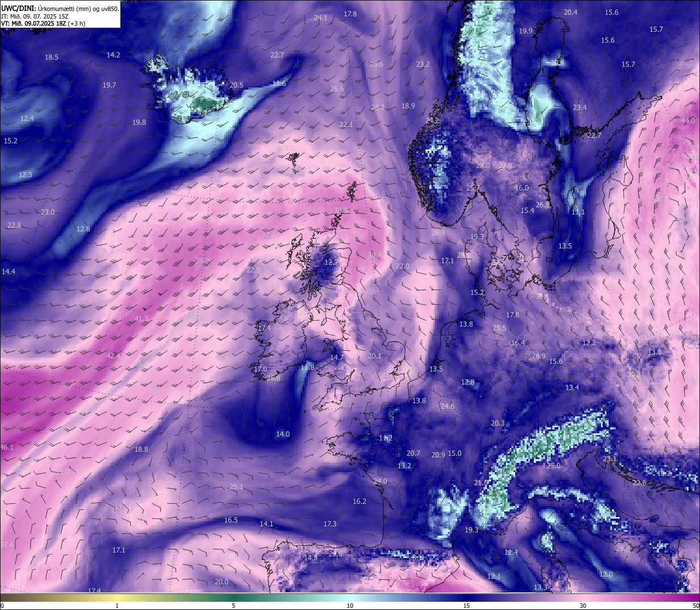Click the 19.8 value label
This screenshot has height=610, width=700.
tap(139, 122)
